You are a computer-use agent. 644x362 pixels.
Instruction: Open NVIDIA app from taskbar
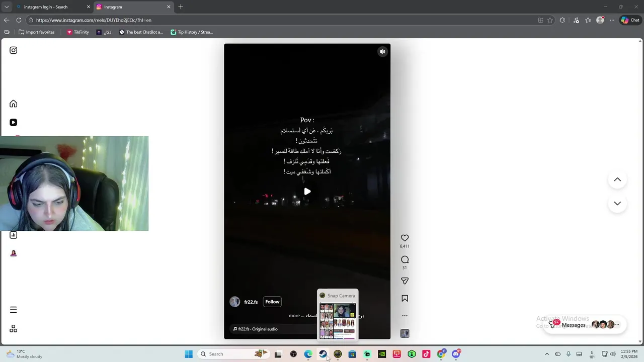(x=382, y=354)
